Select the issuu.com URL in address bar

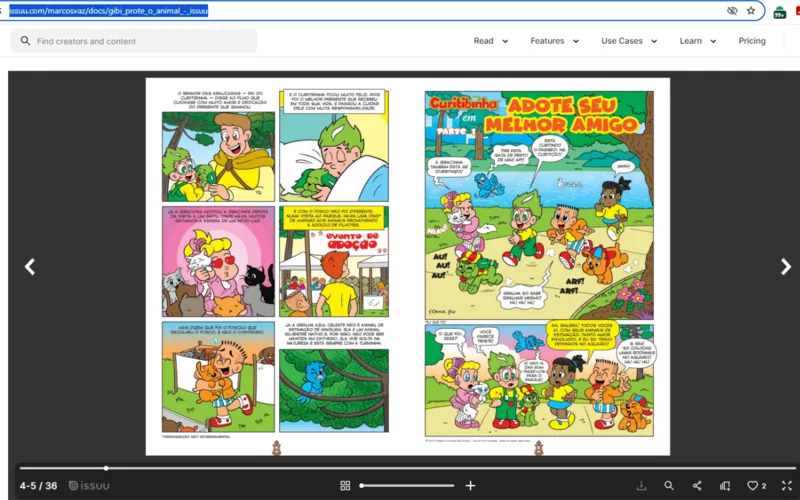coord(108,10)
